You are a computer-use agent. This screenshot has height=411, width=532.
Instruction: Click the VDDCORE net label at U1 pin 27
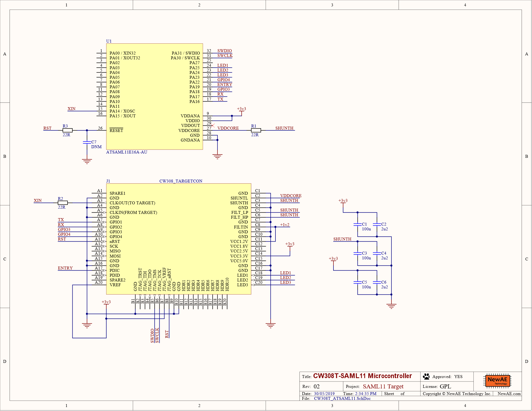coord(228,128)
